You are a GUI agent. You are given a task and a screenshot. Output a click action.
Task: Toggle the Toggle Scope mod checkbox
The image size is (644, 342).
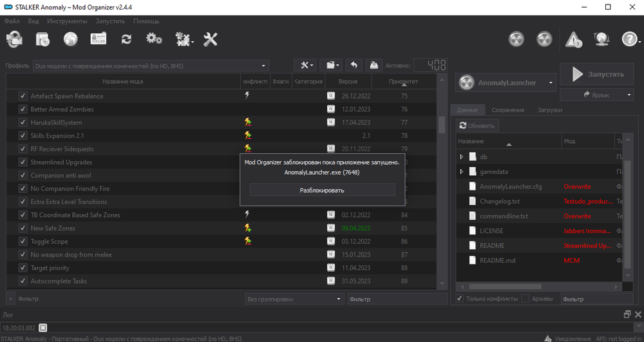pos(23,242)
